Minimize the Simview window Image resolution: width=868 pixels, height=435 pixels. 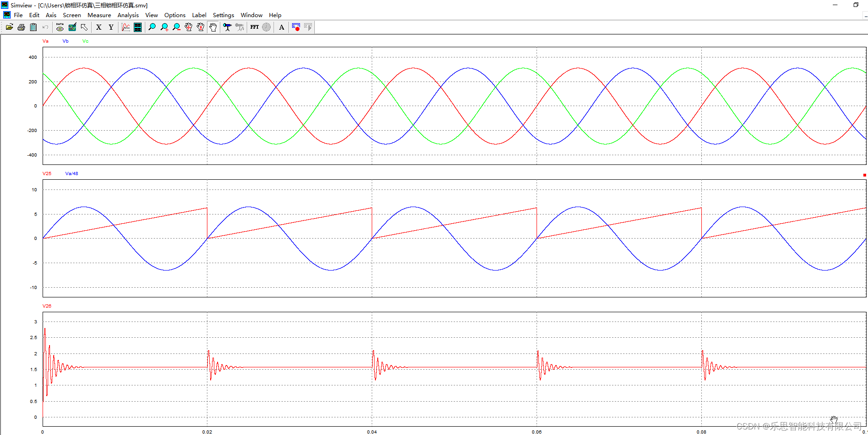[x=835, y=5]
